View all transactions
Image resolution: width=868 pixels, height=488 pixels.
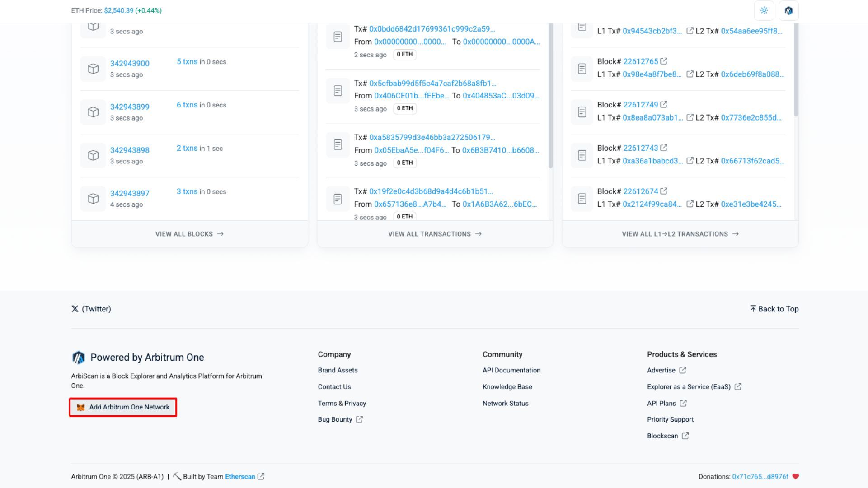(x=435, y=234)
